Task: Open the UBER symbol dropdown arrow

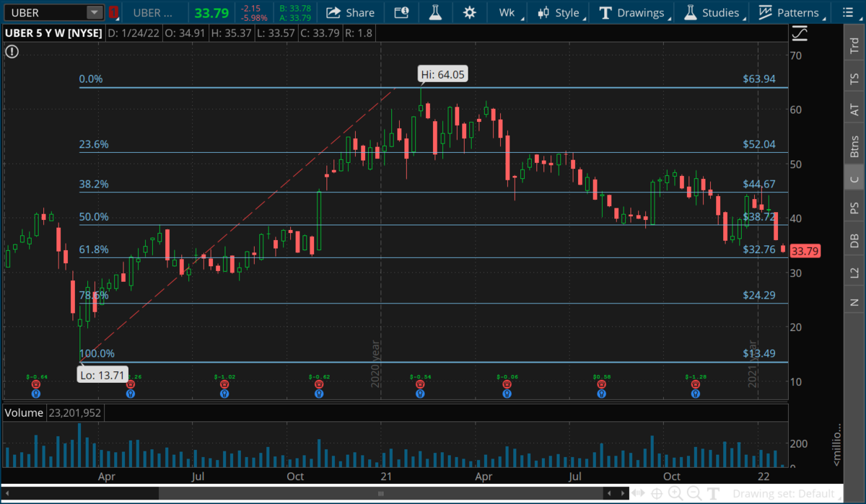Action: (x=95, y=12)
